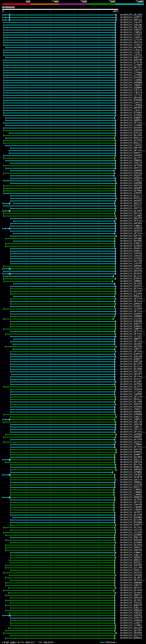Viewport: 146px width, 644px height.
Task: Select hit label UniRef100_A2A084
Action: tap(131, 575)
